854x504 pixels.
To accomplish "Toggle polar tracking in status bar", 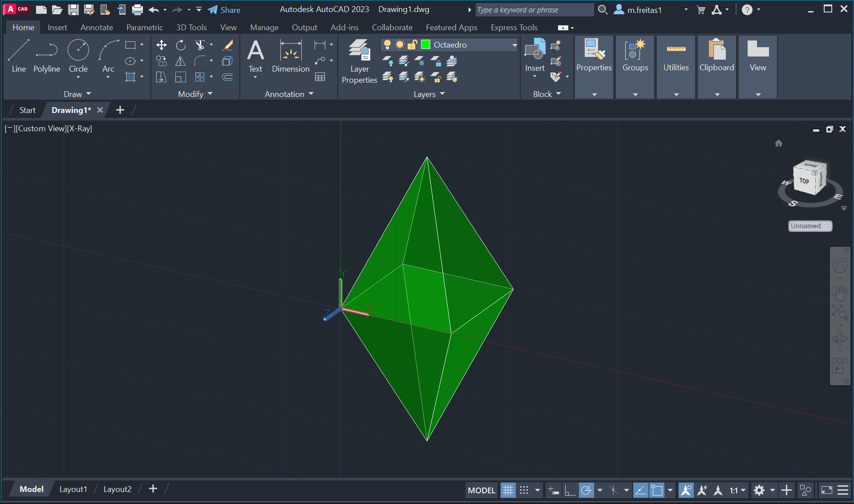I will coord(587,490).
